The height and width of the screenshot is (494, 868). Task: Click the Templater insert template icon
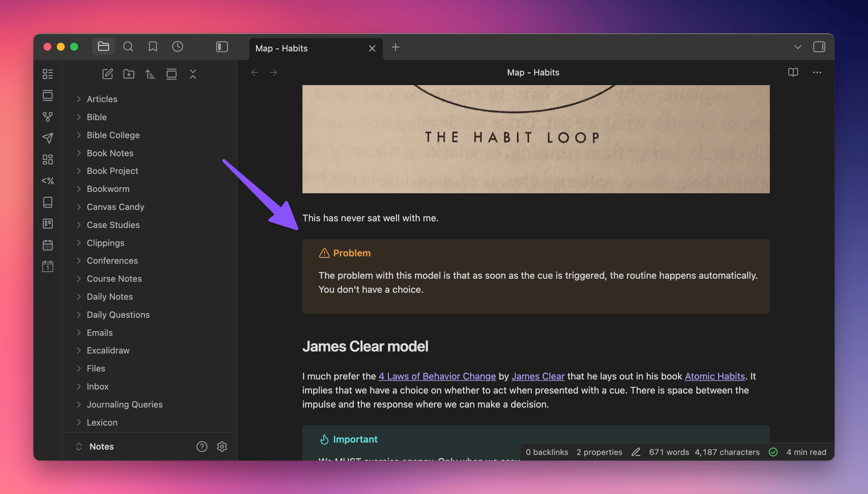[48, 181]
